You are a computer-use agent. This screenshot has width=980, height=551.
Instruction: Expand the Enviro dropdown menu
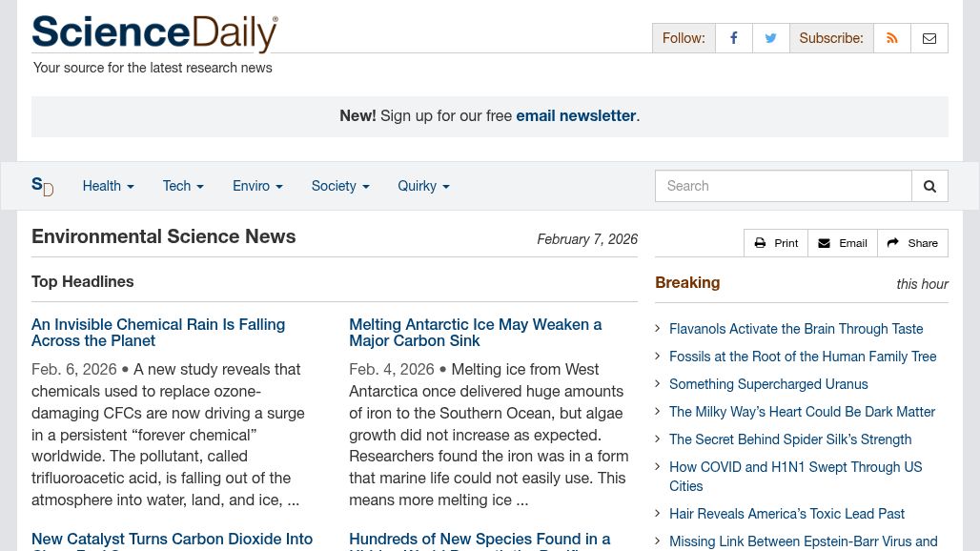257,186
